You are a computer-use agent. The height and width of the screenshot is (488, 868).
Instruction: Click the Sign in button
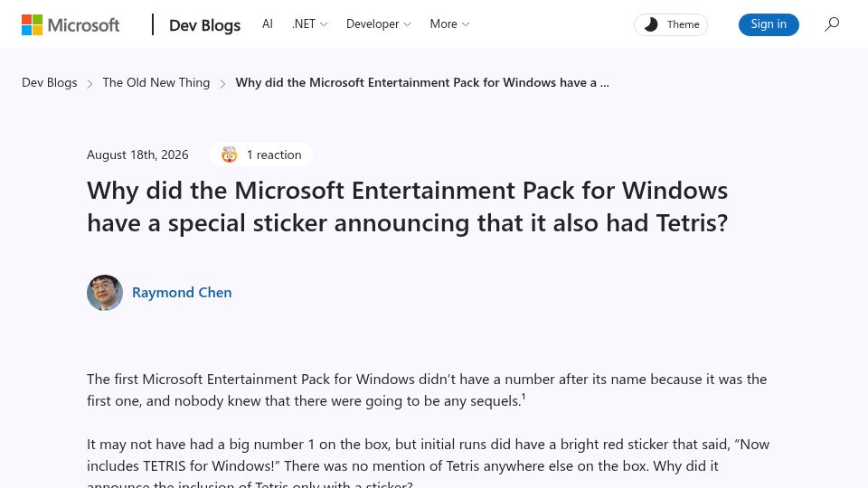click(x=769, y=24)
